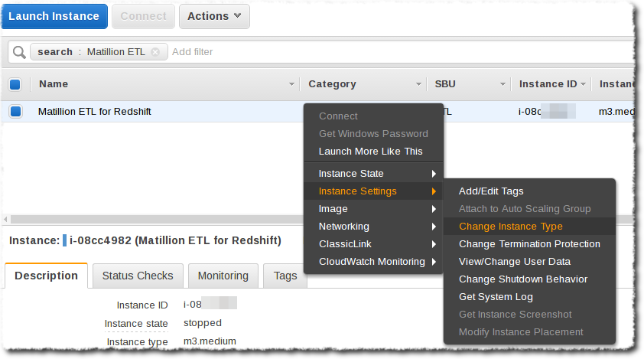644x359 pixels.
Task: Click the horizontal scrollbar left arrow
Action: coord(5,219)
